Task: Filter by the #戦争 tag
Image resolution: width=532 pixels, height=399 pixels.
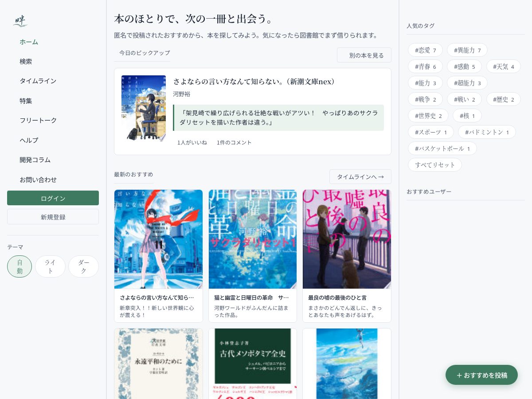Action: tap(425, 99)
